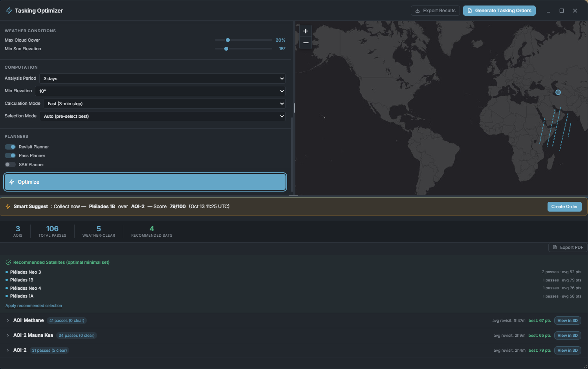Select Pléiades 1A satellite entry
The image size is (588, 369).
click(22, 296)
